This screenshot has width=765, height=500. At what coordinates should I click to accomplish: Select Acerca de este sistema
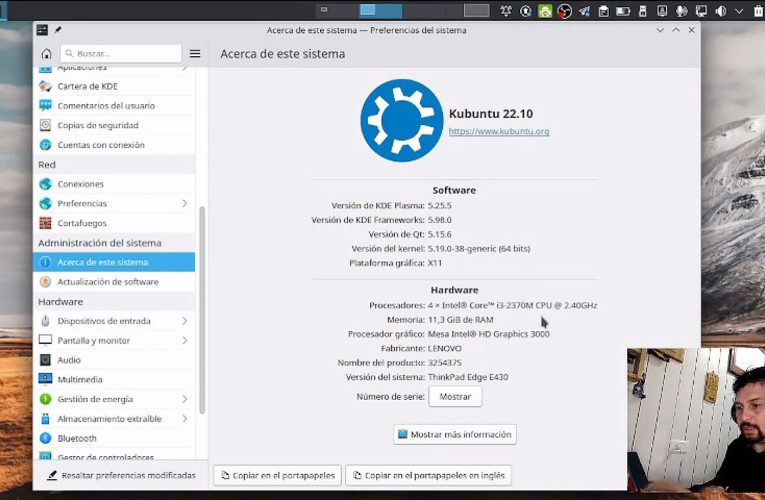tap(114, 262)
